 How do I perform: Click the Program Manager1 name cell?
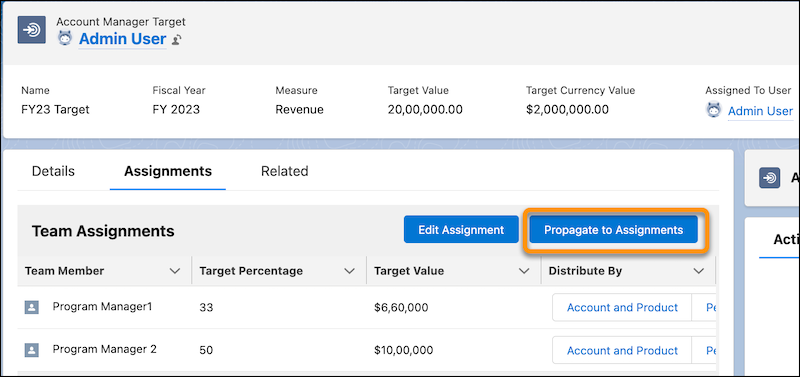click(x=103, y=307)
